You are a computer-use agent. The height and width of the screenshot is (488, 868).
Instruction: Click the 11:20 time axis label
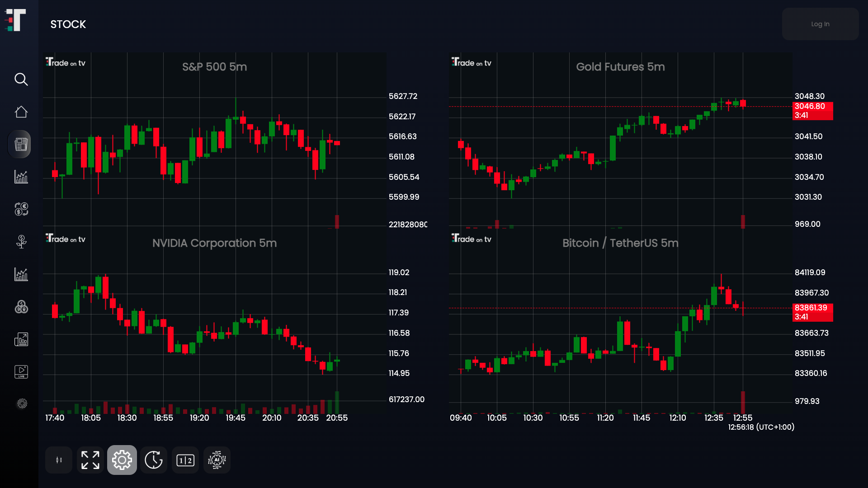tap(605, 418)
